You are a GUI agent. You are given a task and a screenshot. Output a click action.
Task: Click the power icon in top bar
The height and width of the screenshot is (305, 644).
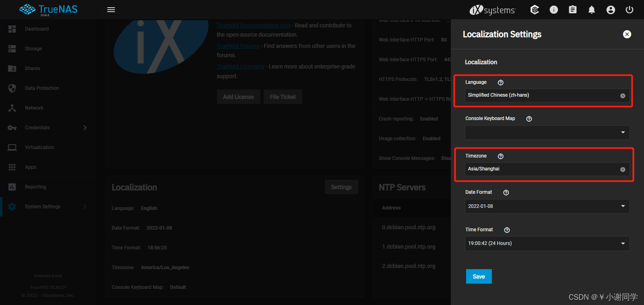[x=630, y=10]
